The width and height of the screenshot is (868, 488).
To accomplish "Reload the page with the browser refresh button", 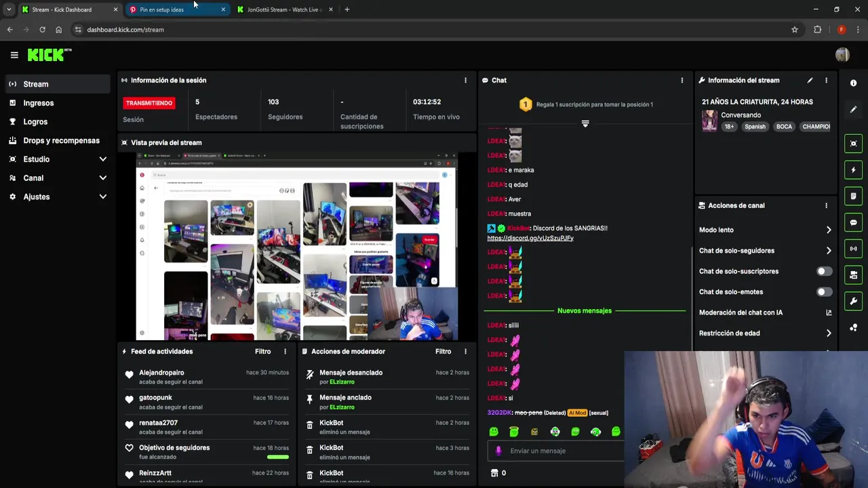I will [x=42, y=30].
